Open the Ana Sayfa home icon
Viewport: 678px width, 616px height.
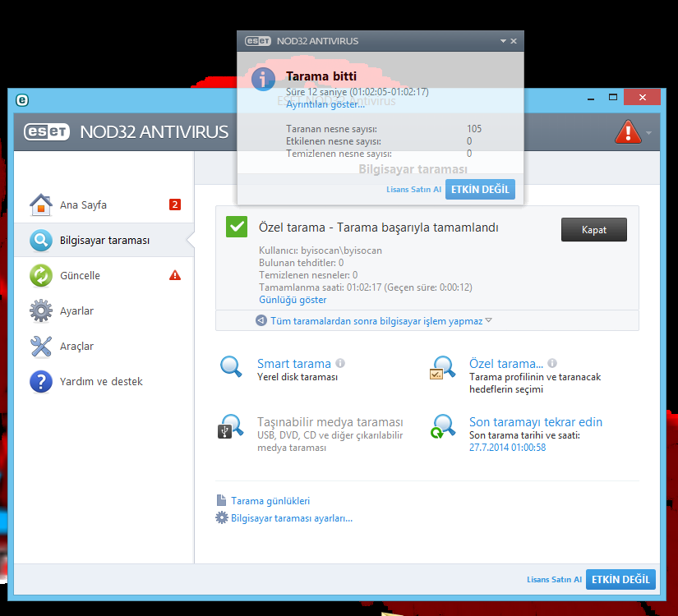click(40, 205)
